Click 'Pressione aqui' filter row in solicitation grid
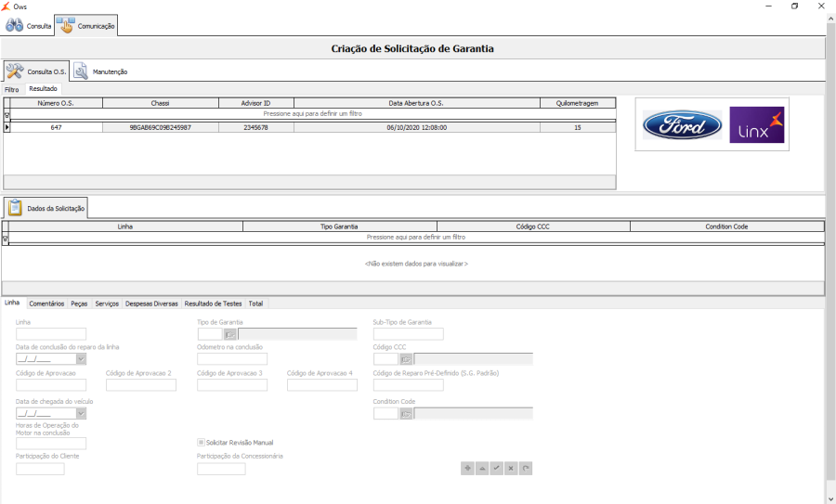 point(416,237)
